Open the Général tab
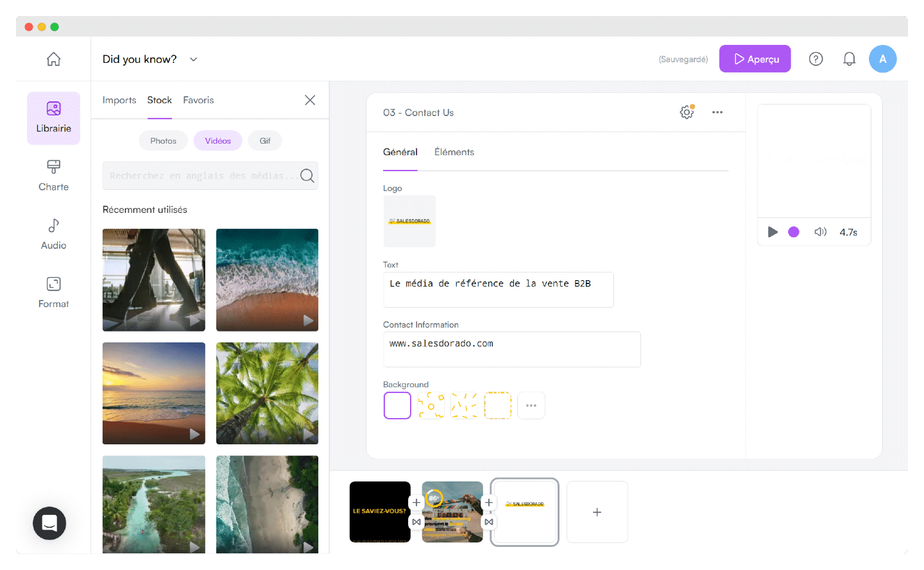 [x=400, y=152]
